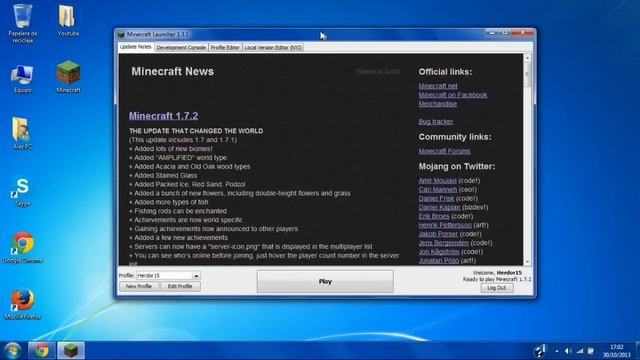The height and width of the screenshot is (360, 640).
Task: Click the Minecraft Launcher title bar icon
Action: pyautogui.click(x=121, y=34)
